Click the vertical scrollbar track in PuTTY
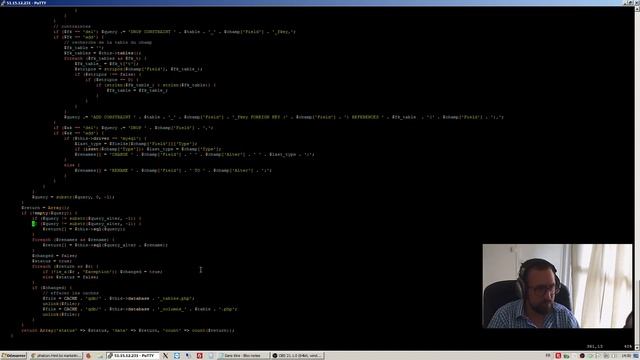This screenshot has width=640, height=360. coord(637,178)
